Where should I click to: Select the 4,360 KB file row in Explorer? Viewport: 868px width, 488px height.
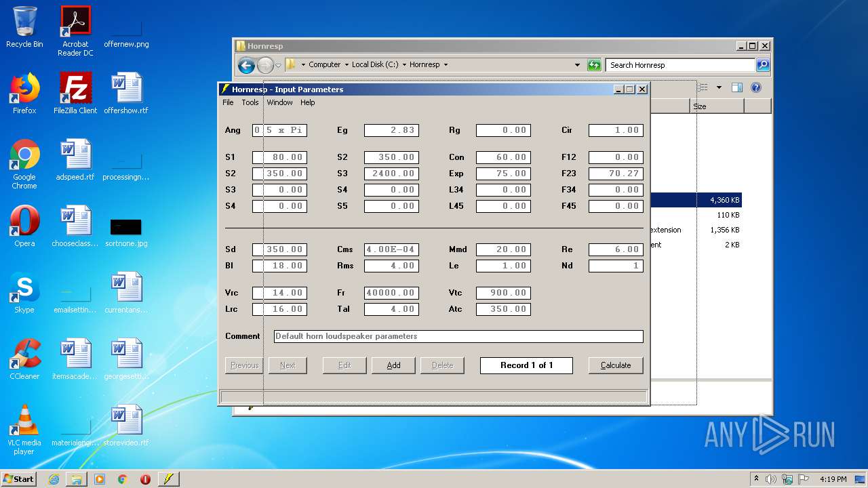click(696, 200)
